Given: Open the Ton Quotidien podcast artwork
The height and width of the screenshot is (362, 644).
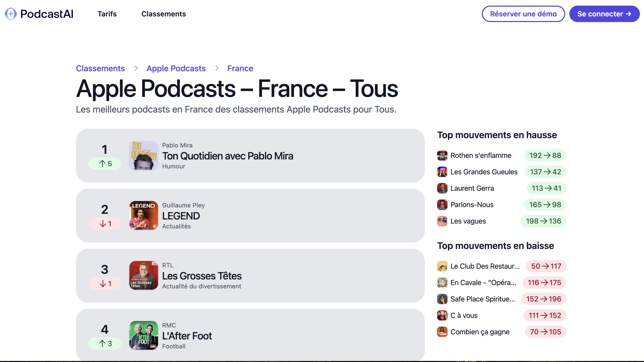Looking at the screenshot, I should [x=143, y=155].
